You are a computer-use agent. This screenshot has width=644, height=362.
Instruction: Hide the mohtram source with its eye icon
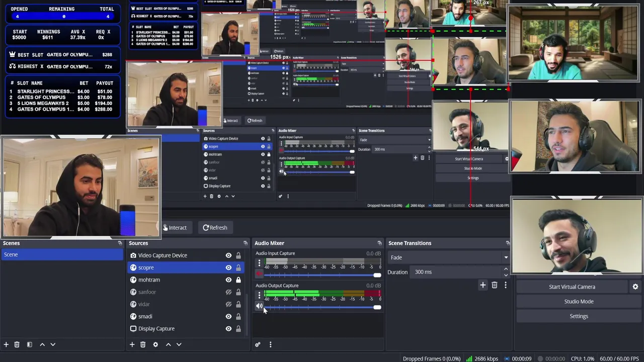228,280
